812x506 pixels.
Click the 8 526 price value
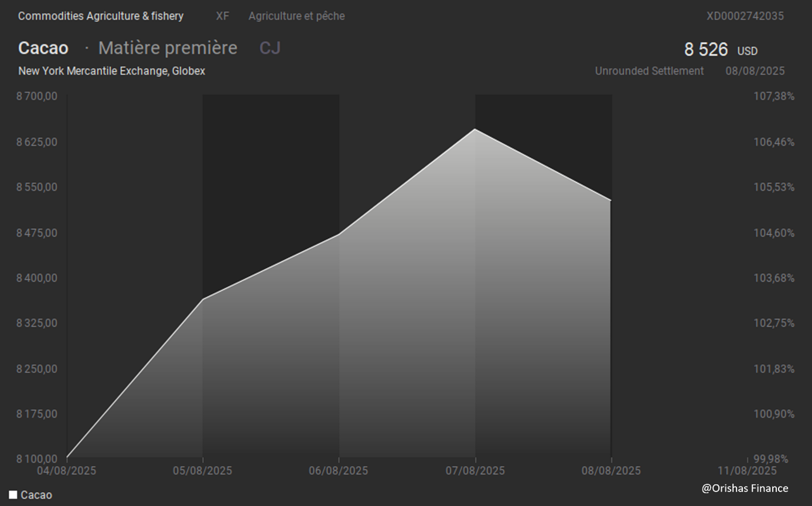pos(706,50)
